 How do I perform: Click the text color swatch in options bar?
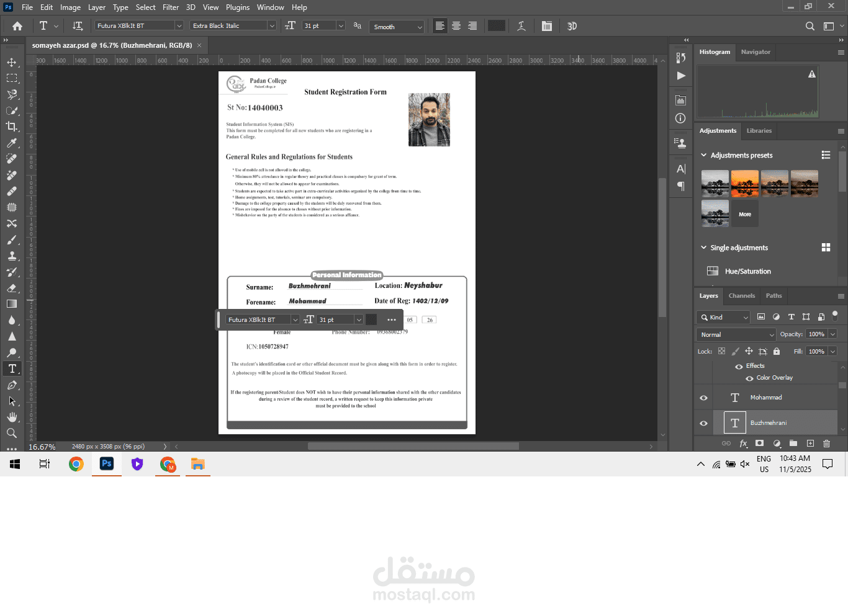coord(497,25)
